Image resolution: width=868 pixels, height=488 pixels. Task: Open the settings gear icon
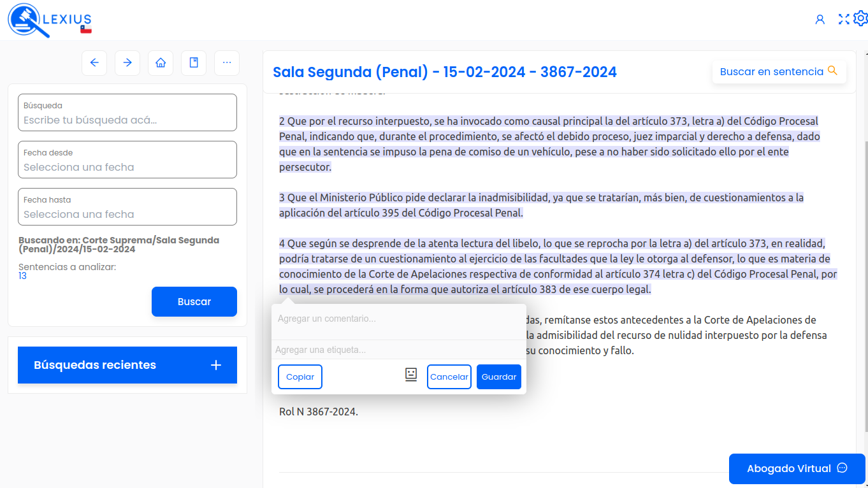[x=860, y=18]
